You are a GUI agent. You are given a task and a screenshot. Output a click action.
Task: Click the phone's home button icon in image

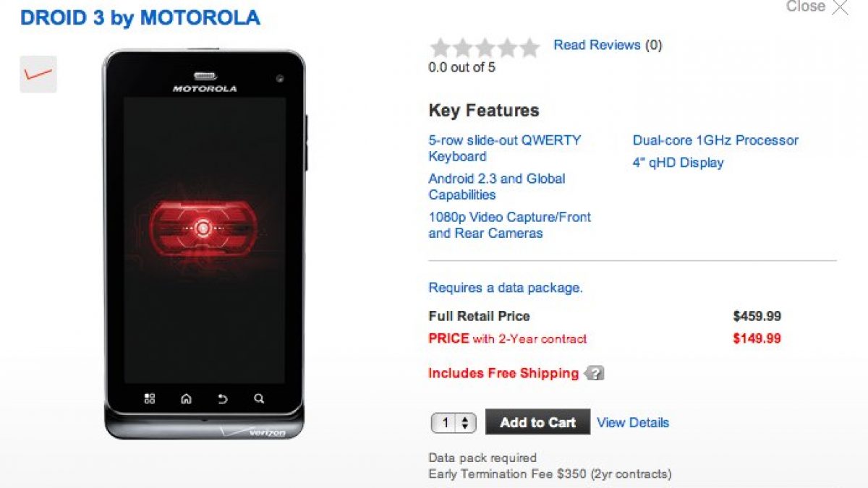click(x=186, y=398)
